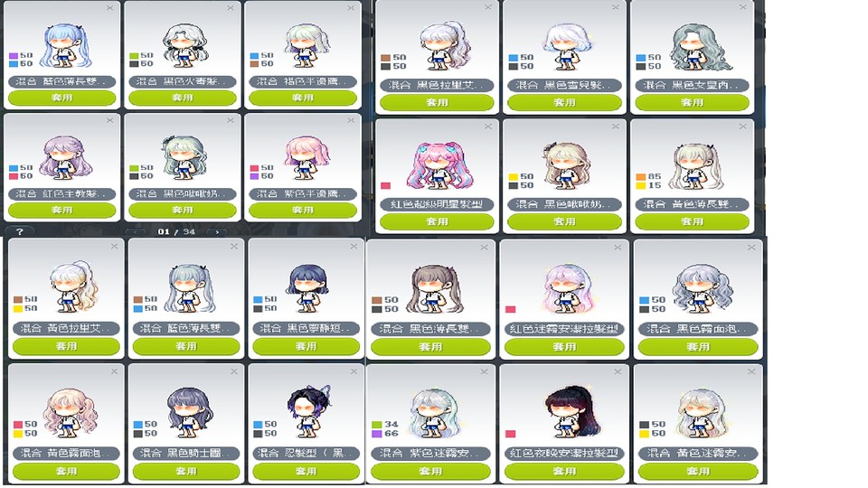Apply the 黑色騎士團 mixed hairstyle
Viewport: 868px width, 488px height.
pyautogui.click(x=186, y=472)
